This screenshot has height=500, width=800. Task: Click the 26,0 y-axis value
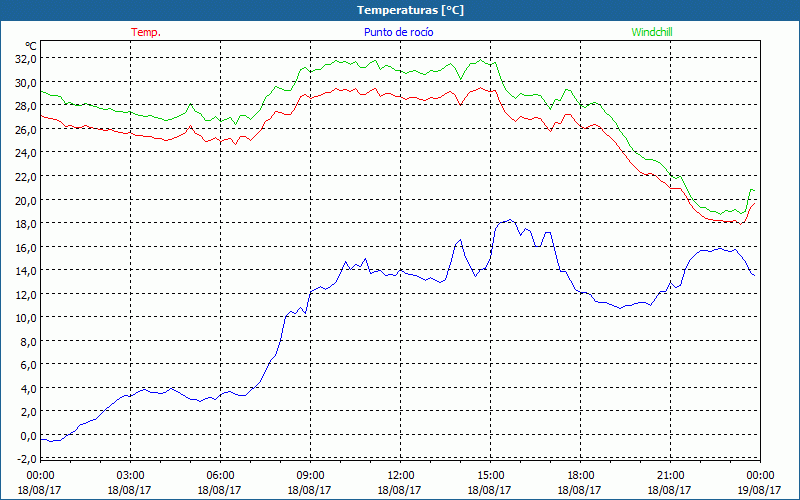tap(27, 130)
